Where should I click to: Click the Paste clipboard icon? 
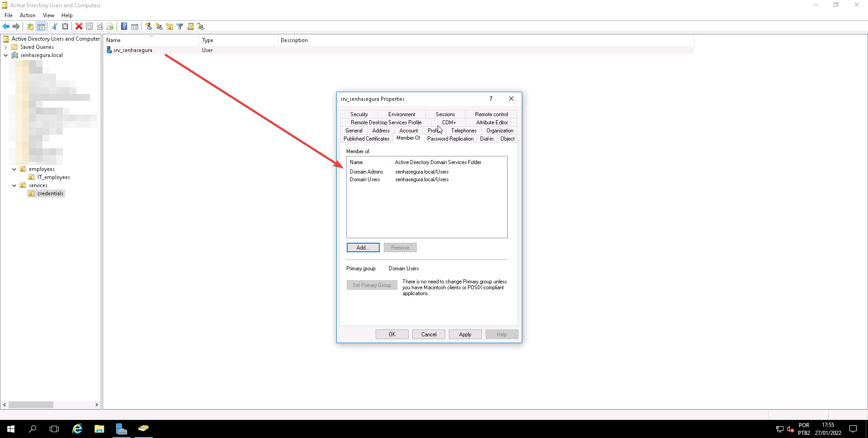coord(65,27)
